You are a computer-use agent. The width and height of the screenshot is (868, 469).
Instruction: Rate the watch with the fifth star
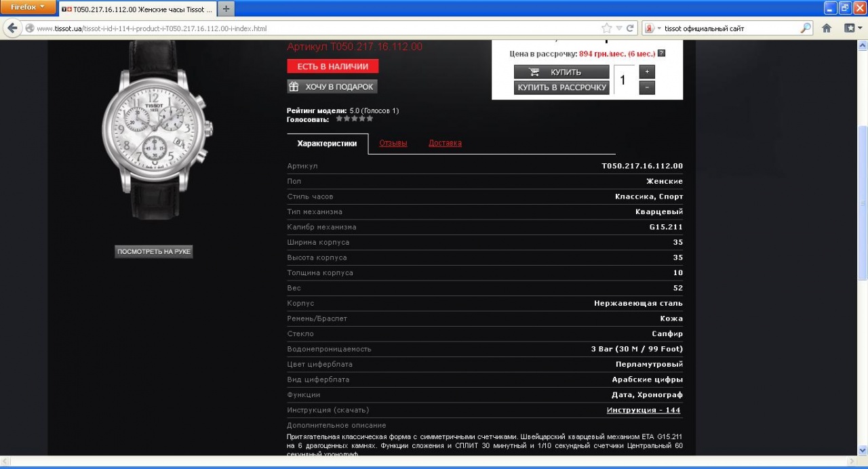pyautogui.click(x=370, y=119)
